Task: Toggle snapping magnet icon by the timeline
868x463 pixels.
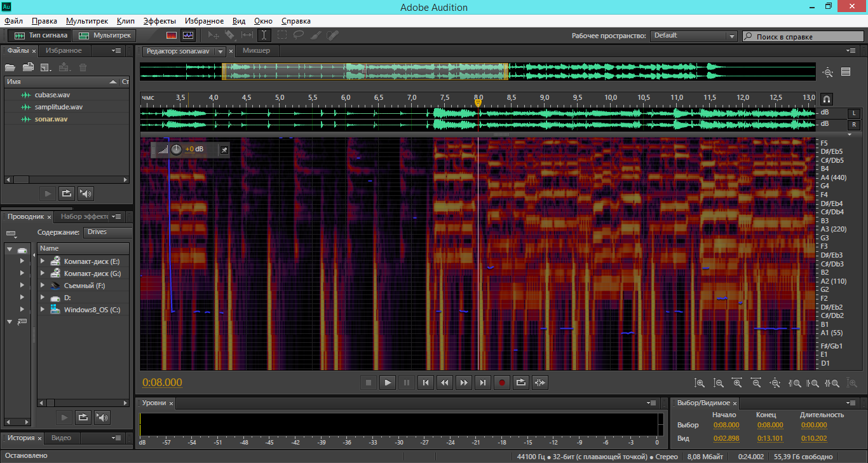Action: click(x=827, y=99)
